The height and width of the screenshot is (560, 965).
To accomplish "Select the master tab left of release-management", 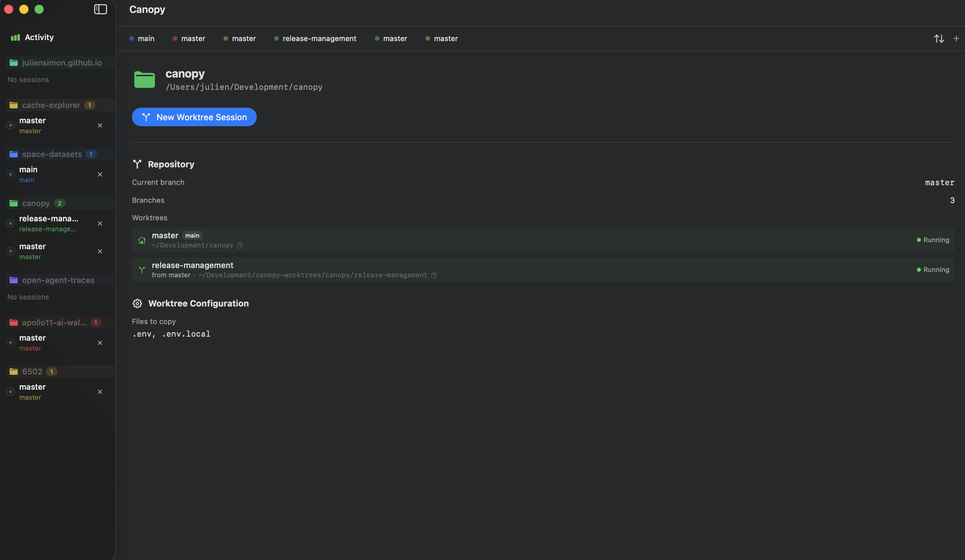I will point(240,39).
